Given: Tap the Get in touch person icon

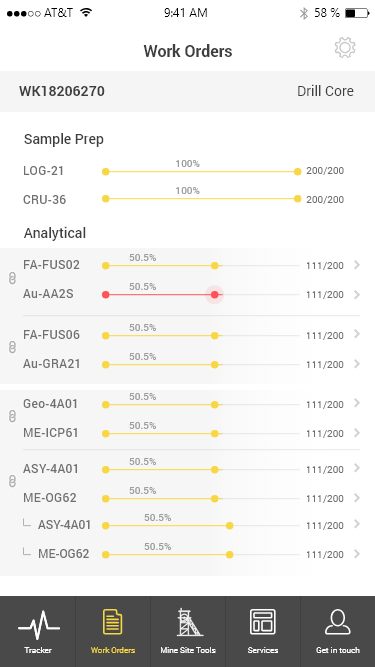Looking at the screenshot, I should click(x=338, y=622).
